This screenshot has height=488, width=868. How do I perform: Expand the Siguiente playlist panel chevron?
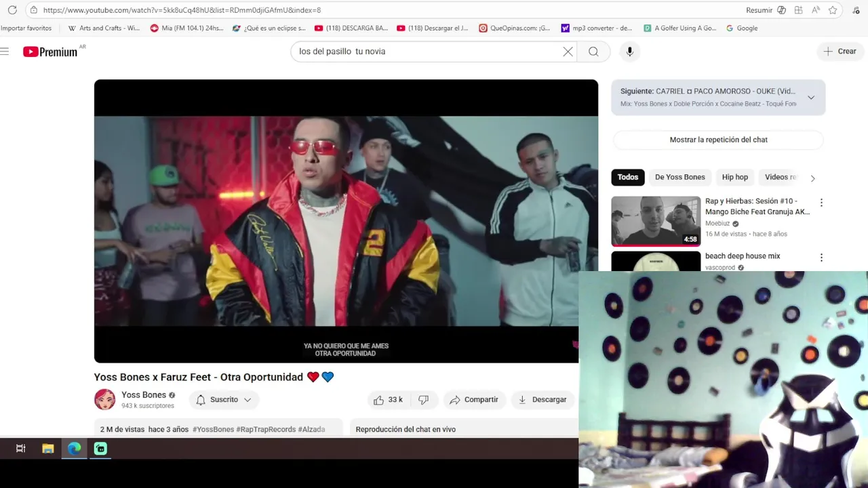click(x=811, y=98)
